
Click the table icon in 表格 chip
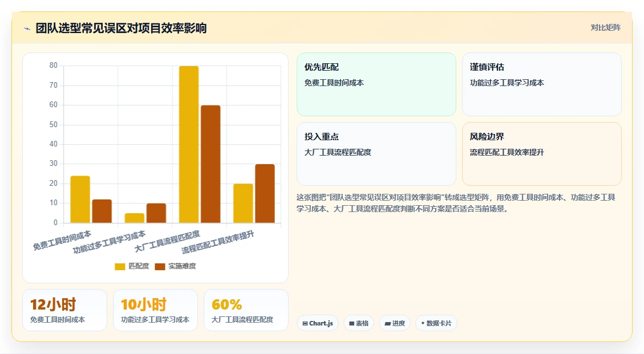pyautogui.click(x=351, y=324)
